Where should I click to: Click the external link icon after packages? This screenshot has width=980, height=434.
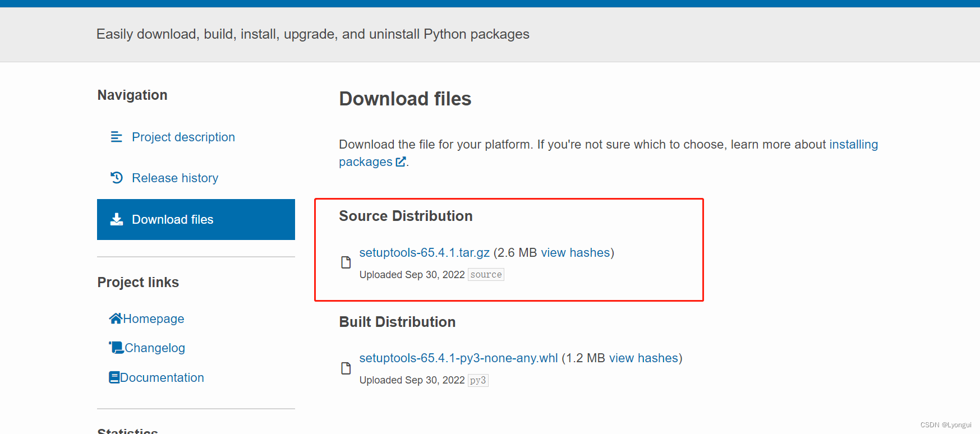[x=401, y=162]
